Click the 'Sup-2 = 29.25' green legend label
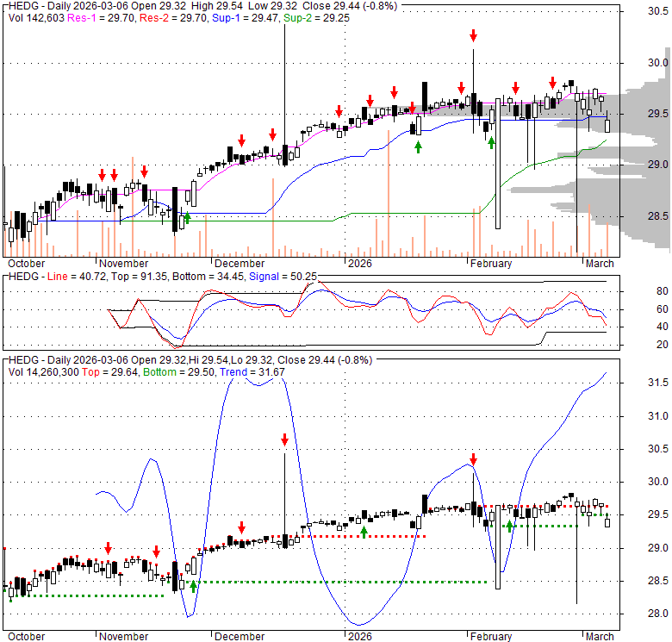Screen dimensions: 672x642 (316, 18)
